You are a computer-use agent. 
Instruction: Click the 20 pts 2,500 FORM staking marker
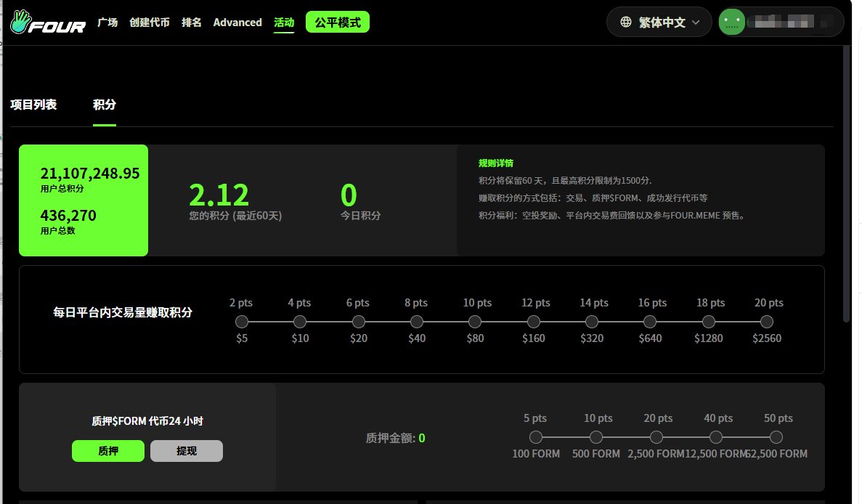pyautogui.click(x=656, y=437)
